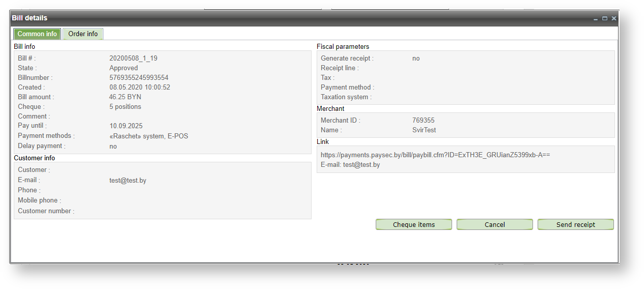The width and height of the screenshot is (644, 289).
Task: Maximize the Bill details window
Action: coord(605,18)
